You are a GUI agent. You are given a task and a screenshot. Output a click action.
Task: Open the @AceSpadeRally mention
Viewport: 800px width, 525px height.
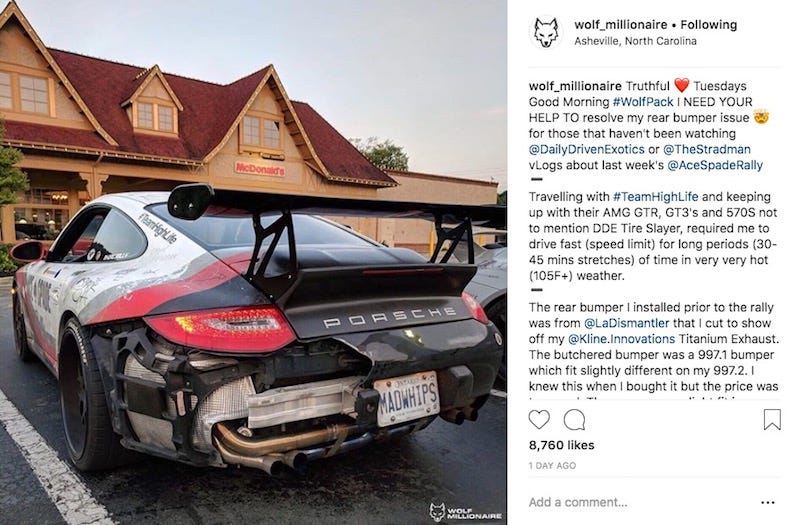click(x=715, y=165)
